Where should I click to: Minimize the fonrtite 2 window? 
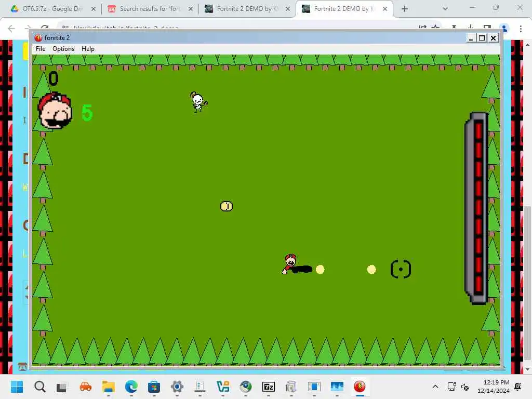coord(471,38)
